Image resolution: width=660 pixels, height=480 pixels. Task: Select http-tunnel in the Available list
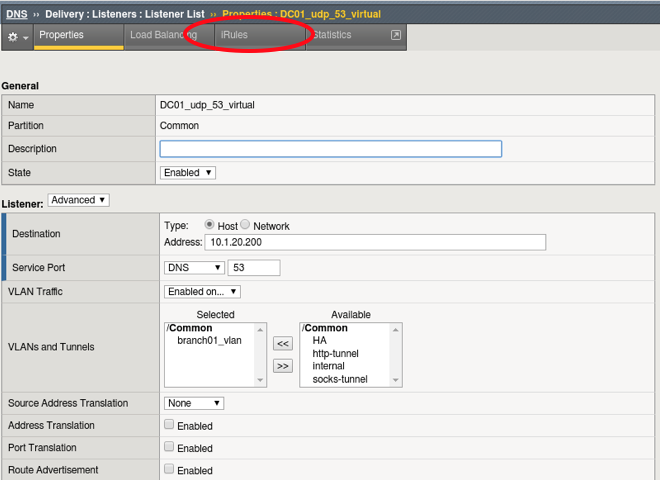tap(335, 353)
